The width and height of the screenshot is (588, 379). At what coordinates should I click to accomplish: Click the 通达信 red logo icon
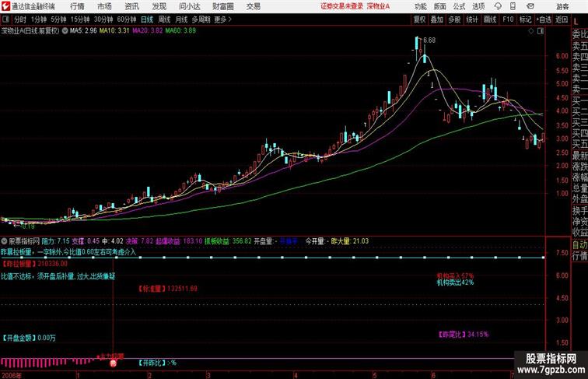point(5,6)
